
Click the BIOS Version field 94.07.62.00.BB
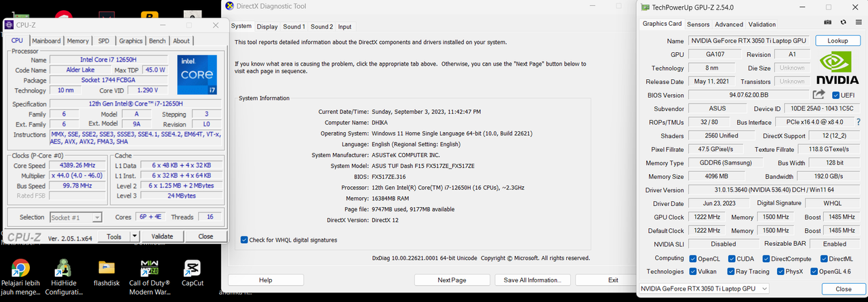tap(749, 95)
